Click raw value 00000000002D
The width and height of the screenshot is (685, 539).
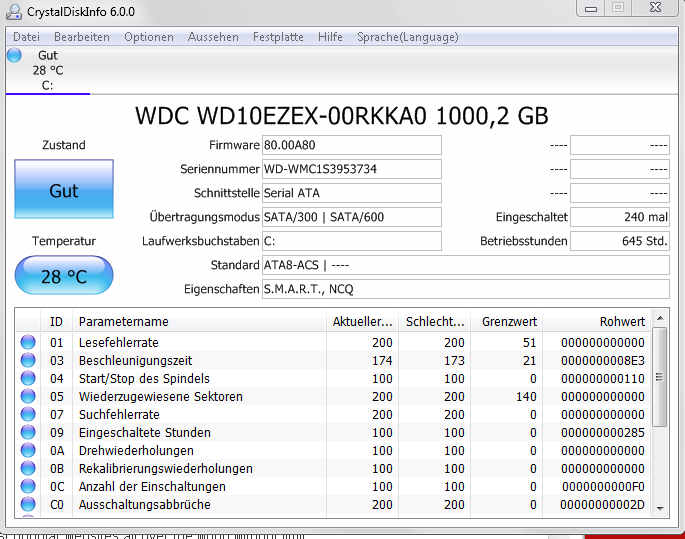602,504
